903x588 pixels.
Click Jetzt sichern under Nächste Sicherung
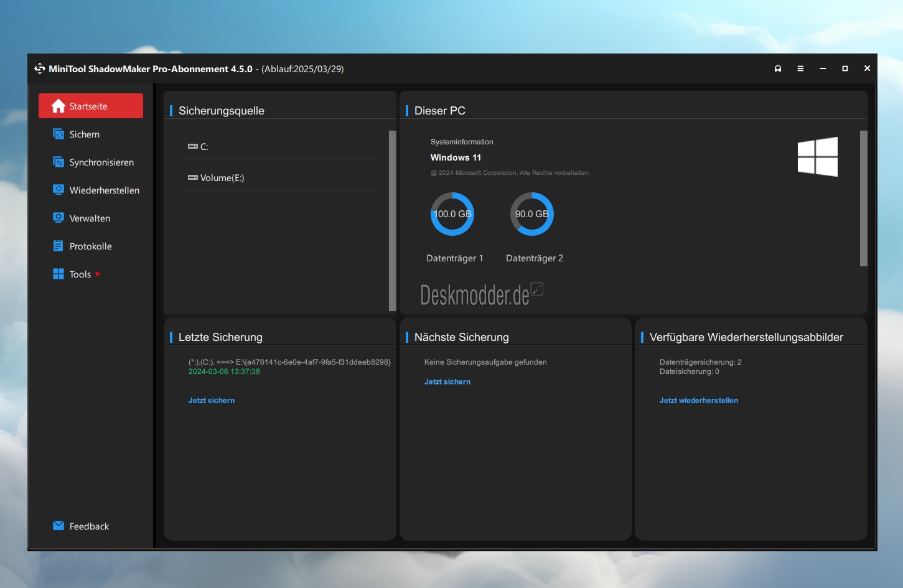pyautogui.click(x=447, y=382)
